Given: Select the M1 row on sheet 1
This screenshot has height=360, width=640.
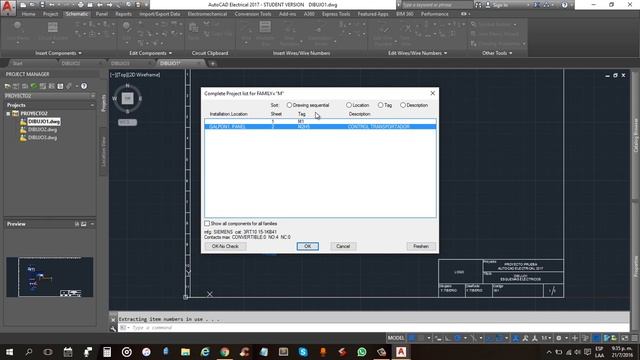Looking at the screenshot, I should [320, 122].
